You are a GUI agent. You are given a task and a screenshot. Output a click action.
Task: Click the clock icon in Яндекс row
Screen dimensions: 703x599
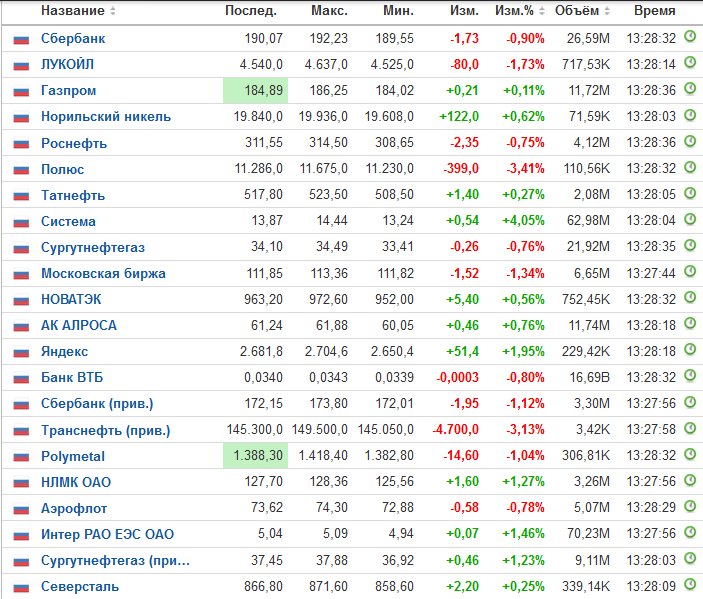[x=690, y=349]
